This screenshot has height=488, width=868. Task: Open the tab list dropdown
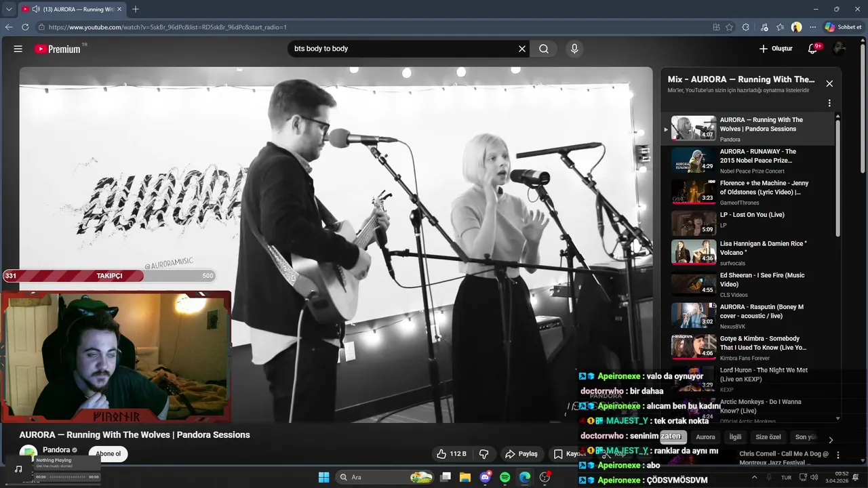(x=9, y=9)
